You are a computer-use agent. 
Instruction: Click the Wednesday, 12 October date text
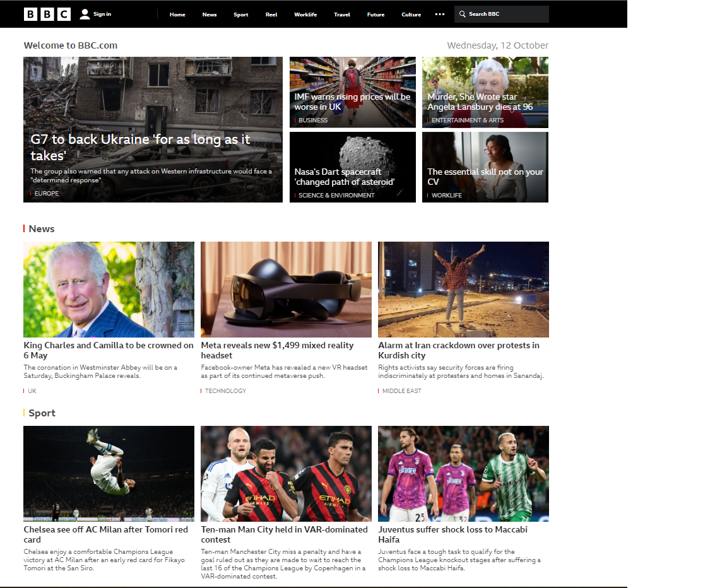point(497,45)
